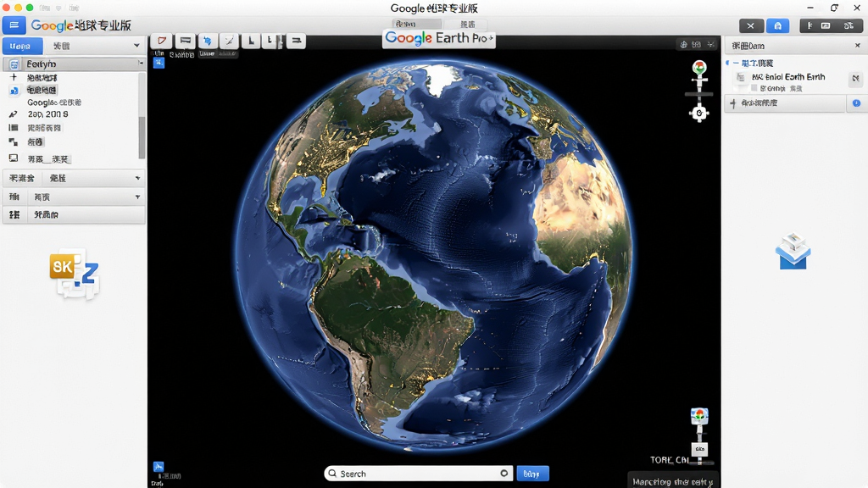The width and height of the screenshot is (868, 488).
Task: Toggle the checkbox under the Earth Earth entry
Action: 754,88
